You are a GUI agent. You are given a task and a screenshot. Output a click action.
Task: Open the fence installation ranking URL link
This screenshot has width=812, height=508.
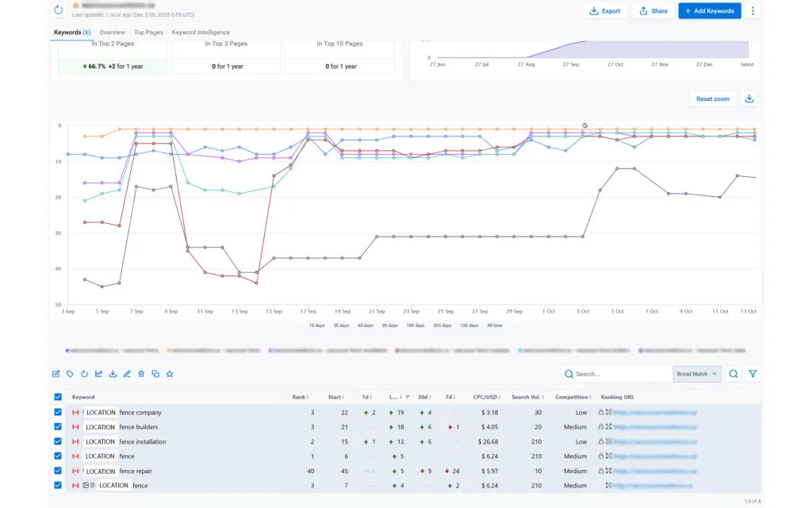click(x=655, y=441)
